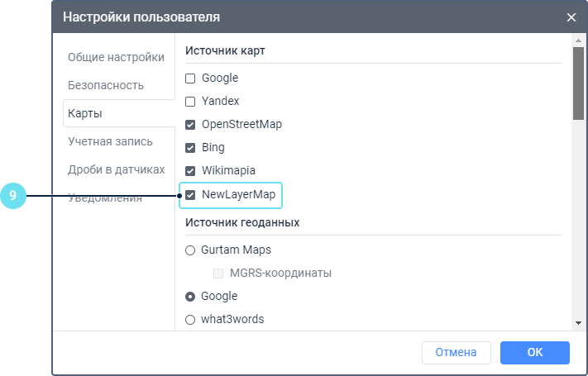Enable the Yandex map source checkbox
The image size is (588, 376).
click(x=190, y=102)
